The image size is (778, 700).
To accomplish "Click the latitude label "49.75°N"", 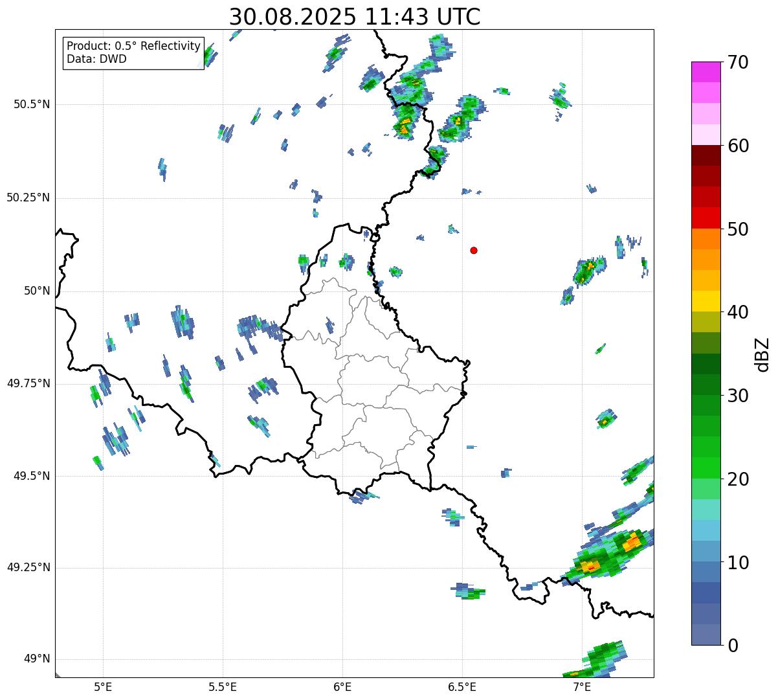I will click(28, 383).
